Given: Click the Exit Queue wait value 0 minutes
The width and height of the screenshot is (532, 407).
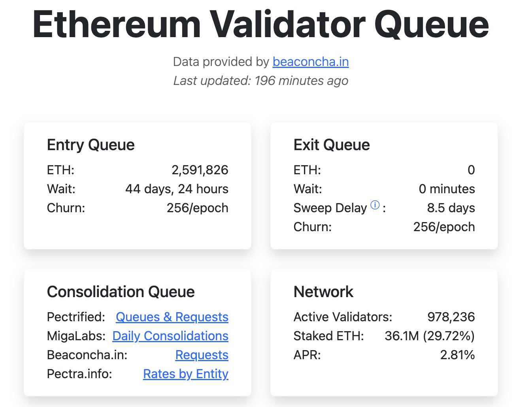Looking at the screenshot, I should tap(447, 189).
